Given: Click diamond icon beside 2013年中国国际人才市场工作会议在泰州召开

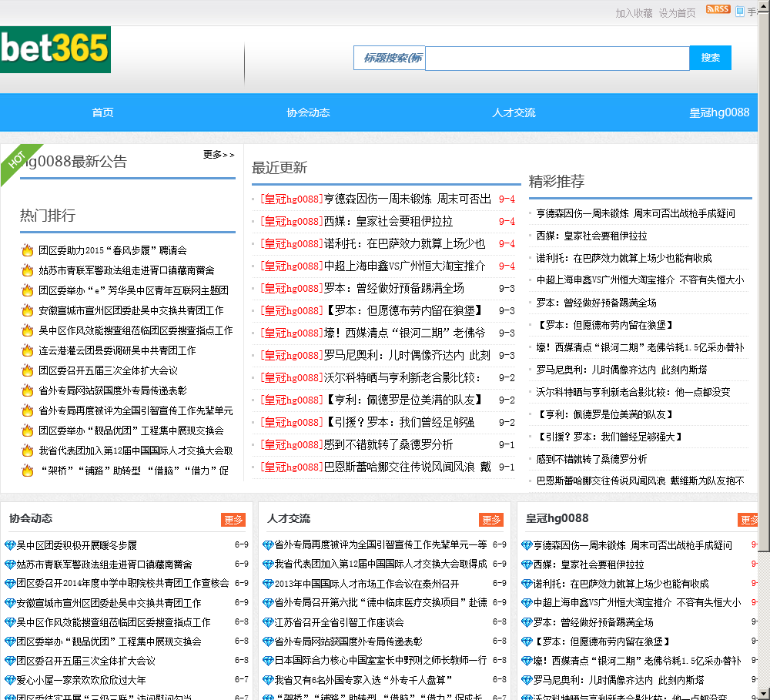Looking at the screenshot, I should [x=268, y=584].
